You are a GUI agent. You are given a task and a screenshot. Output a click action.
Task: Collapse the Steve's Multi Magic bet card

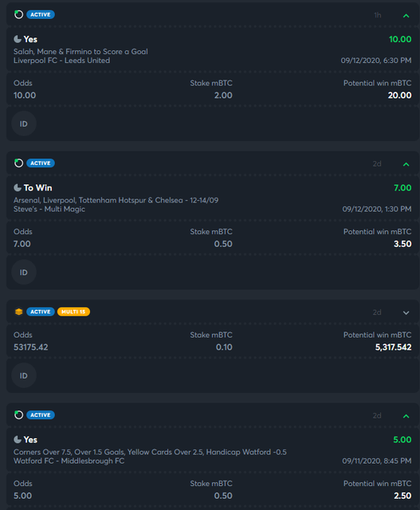point(406,164)
